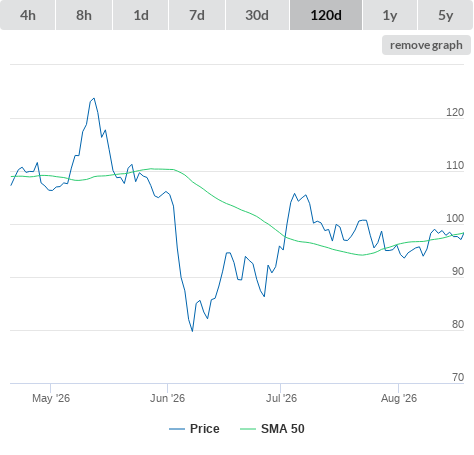Switch to the 8h time range
Screen dimensions: 474x455
[x=84, y=15]
